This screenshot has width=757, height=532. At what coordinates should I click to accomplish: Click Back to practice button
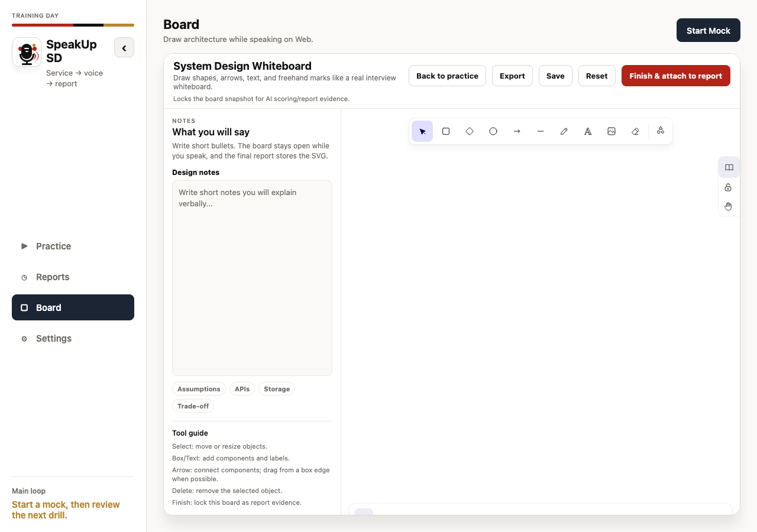click(x=447, y=76)
